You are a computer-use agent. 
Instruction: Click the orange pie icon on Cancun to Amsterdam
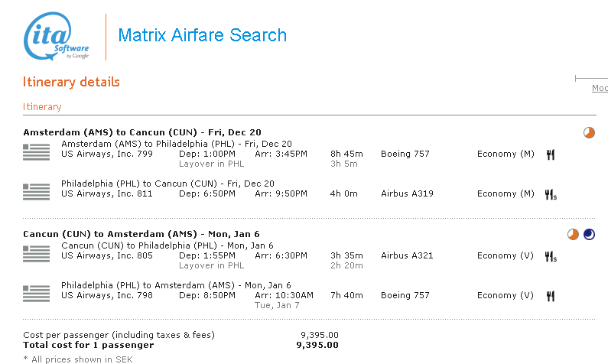coord(573,234)
